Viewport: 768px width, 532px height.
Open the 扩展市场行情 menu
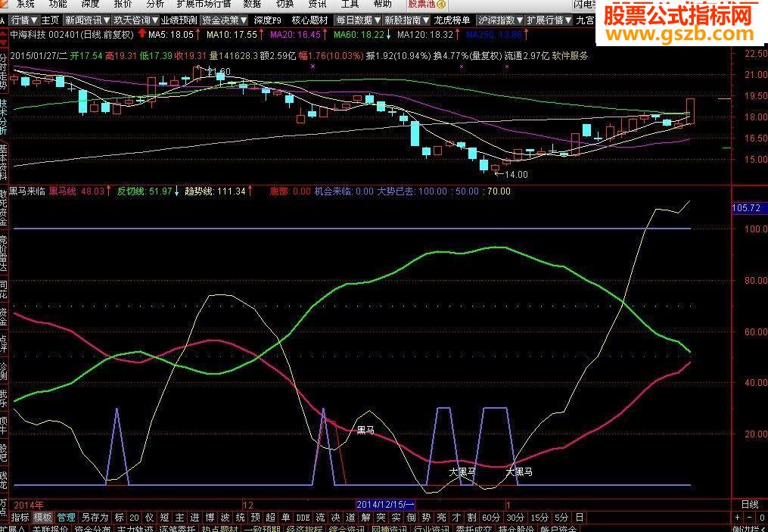click(x=204, y=4)
